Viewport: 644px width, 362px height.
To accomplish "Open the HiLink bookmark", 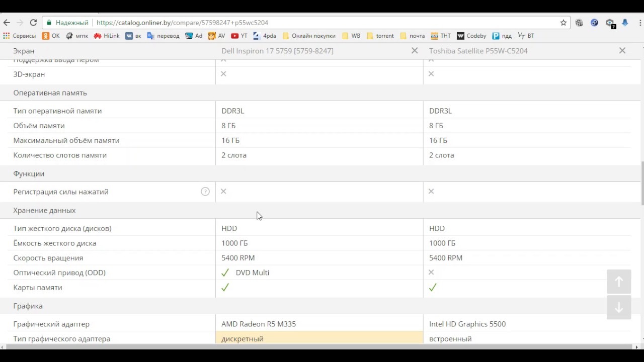I will [x=107, y=36].
